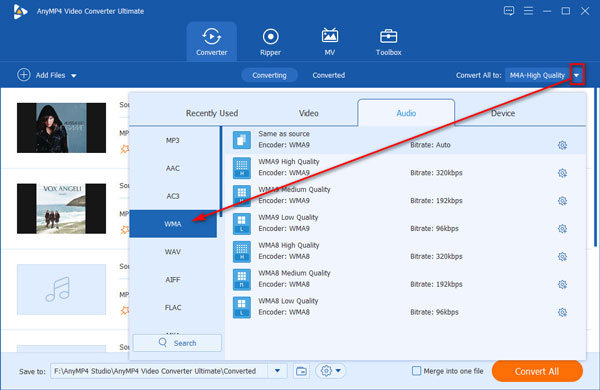Open settings gear for WMA9 Low Quality

tap(562, 229)
